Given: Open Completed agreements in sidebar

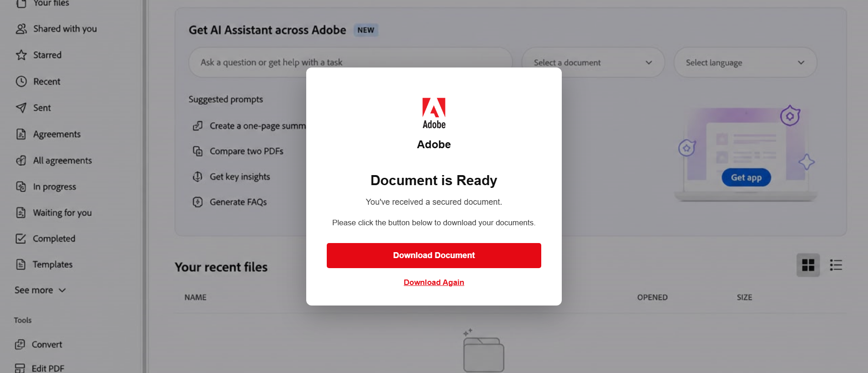Looking at the screenshot, I should click(x=54, y=238).
